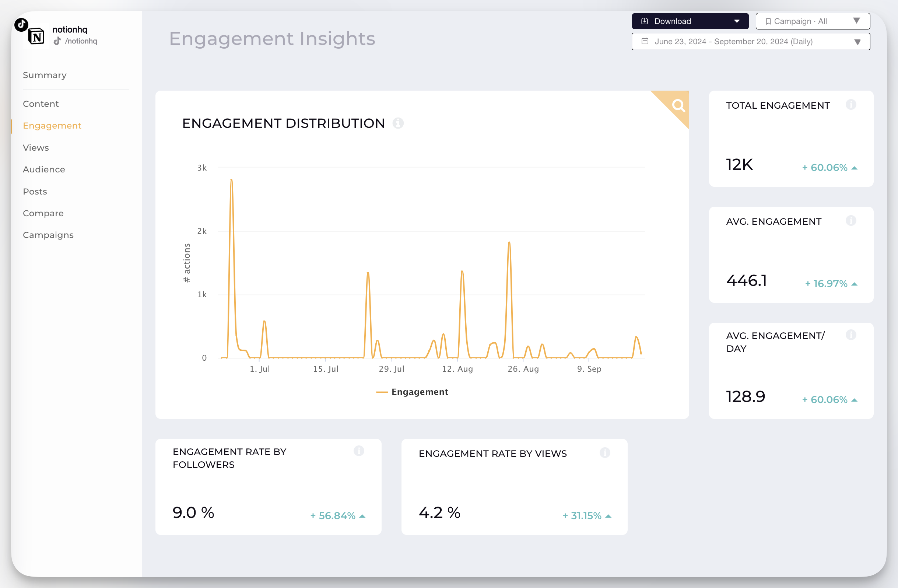
Task: Open the Campaign filter dropdown
Action: (x=813, y=21)
